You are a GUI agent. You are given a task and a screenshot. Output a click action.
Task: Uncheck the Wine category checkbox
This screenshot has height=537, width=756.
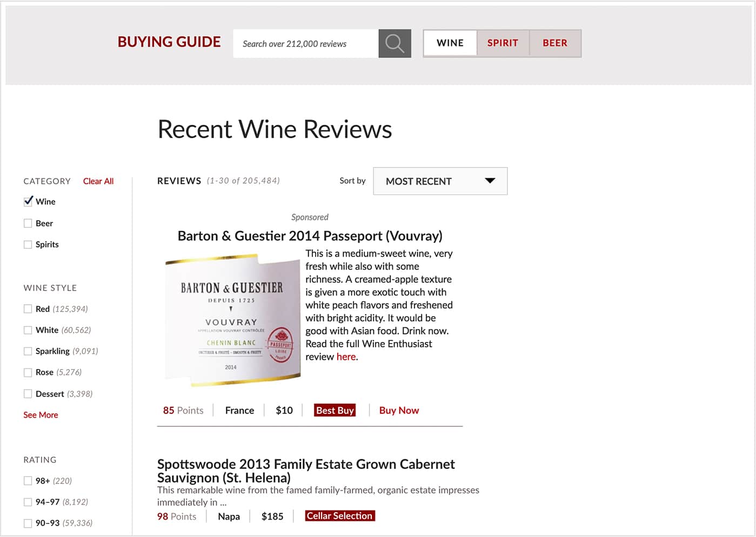click(x=28, y=202)
